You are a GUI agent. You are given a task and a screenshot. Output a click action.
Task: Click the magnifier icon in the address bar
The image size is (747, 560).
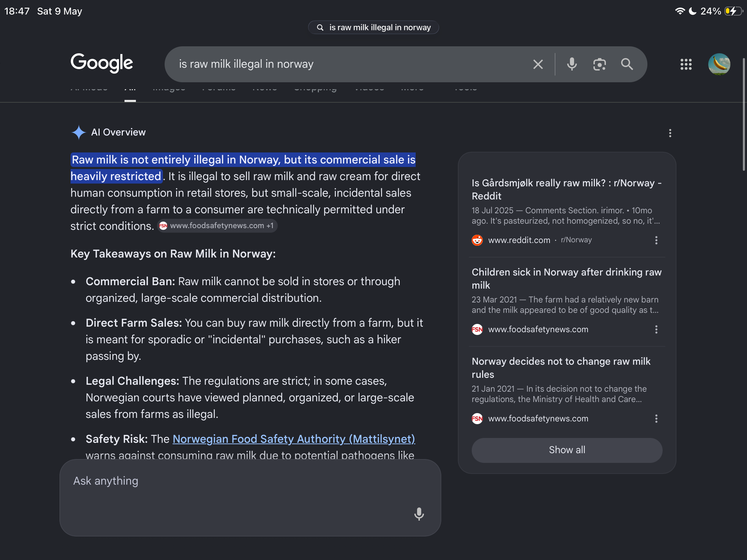pos(320,27)
